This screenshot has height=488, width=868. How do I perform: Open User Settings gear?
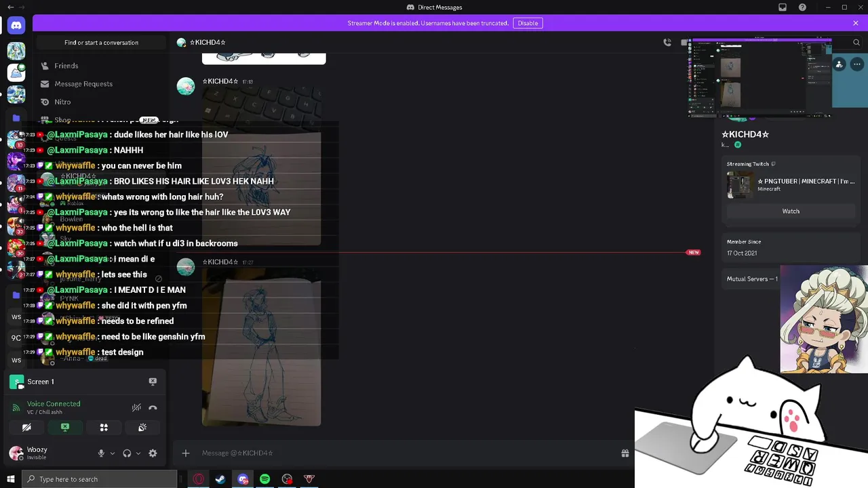tap(153, 453)
